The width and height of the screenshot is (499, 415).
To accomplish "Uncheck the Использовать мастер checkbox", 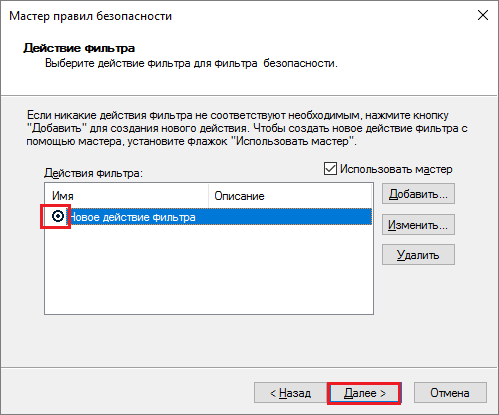I will pos(330,169).
